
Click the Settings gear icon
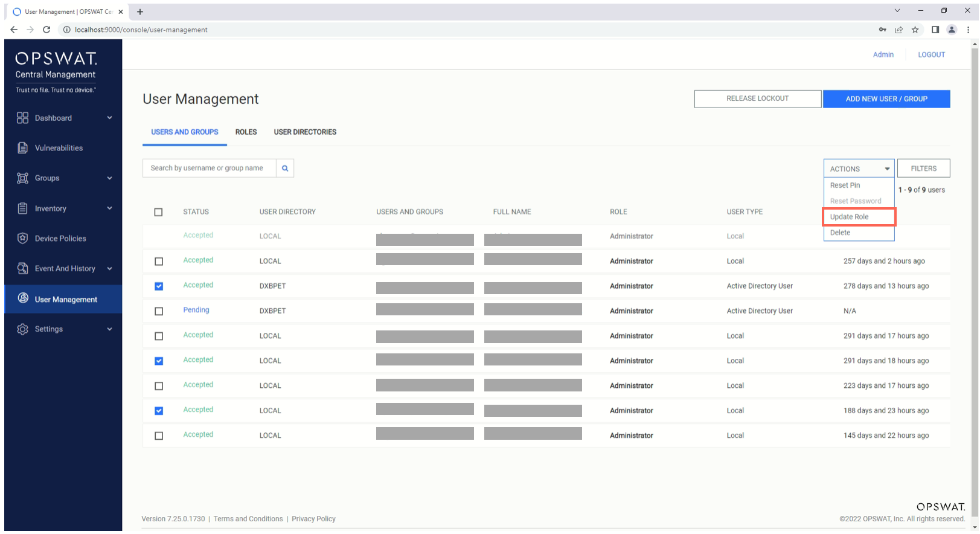coord(22,329)
